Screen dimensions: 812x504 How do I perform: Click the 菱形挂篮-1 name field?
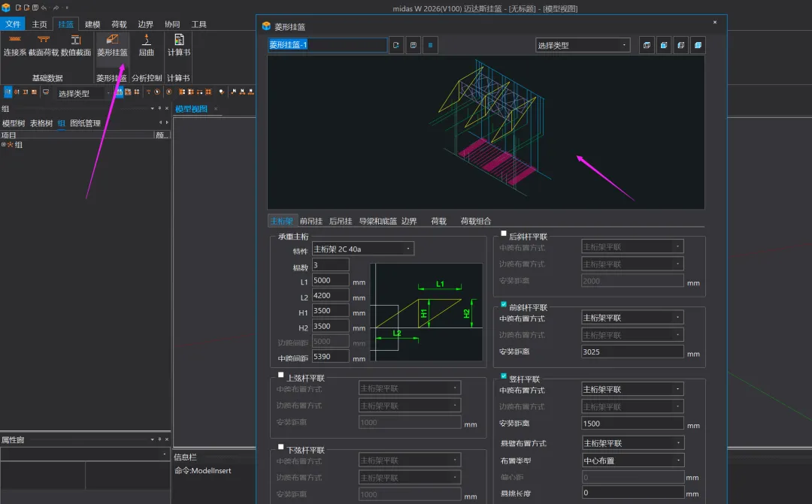click(327, 45)
